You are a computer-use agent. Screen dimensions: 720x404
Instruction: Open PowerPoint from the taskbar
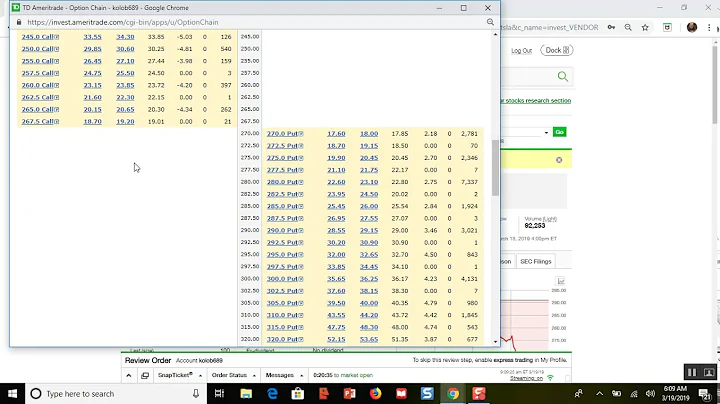tap(349, 393)
